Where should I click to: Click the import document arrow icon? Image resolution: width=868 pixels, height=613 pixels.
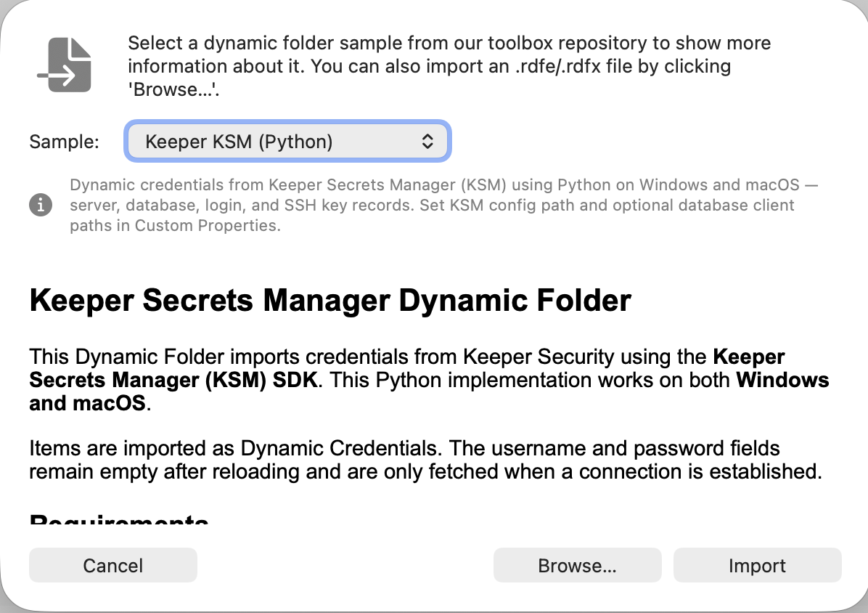(65, 65)
